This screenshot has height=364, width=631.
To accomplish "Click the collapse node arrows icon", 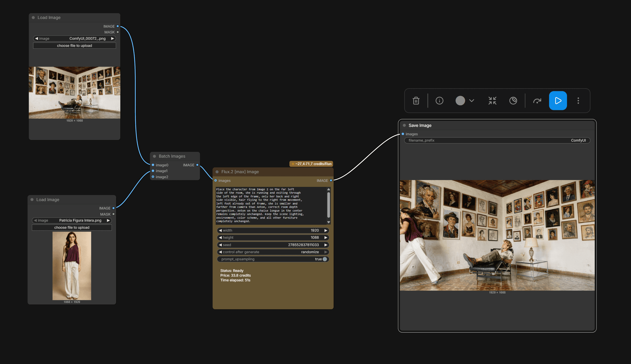I will (x=492, y=101).
